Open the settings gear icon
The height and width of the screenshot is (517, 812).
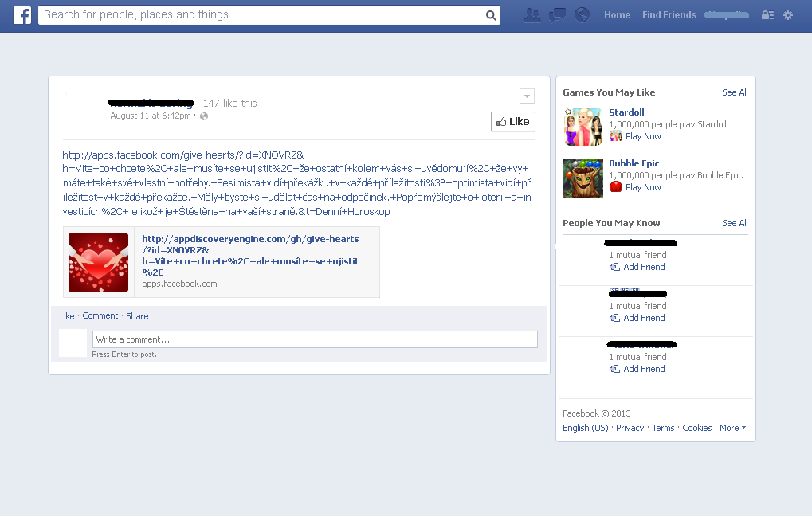(787, 14)
